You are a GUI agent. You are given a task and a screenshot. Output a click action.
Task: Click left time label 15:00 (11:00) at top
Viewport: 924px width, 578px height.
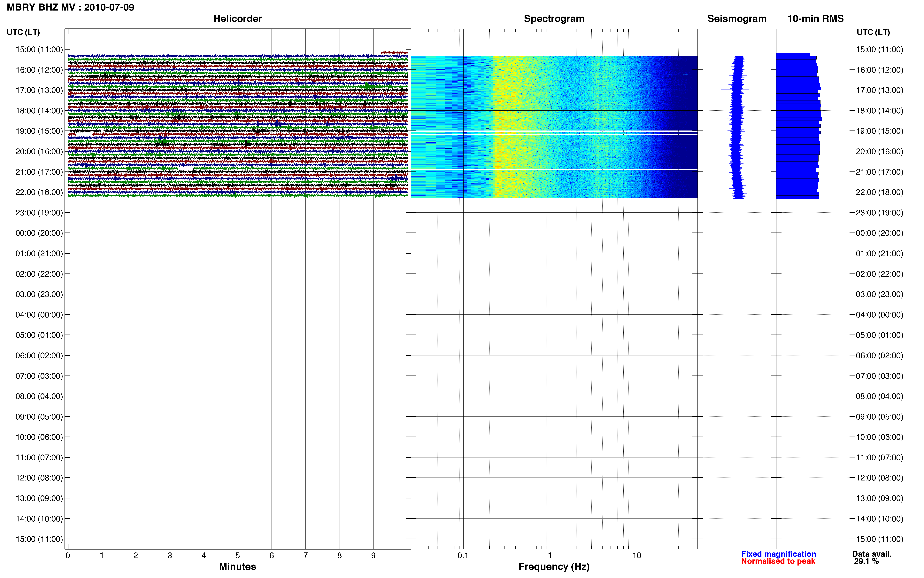click(39, 49)
